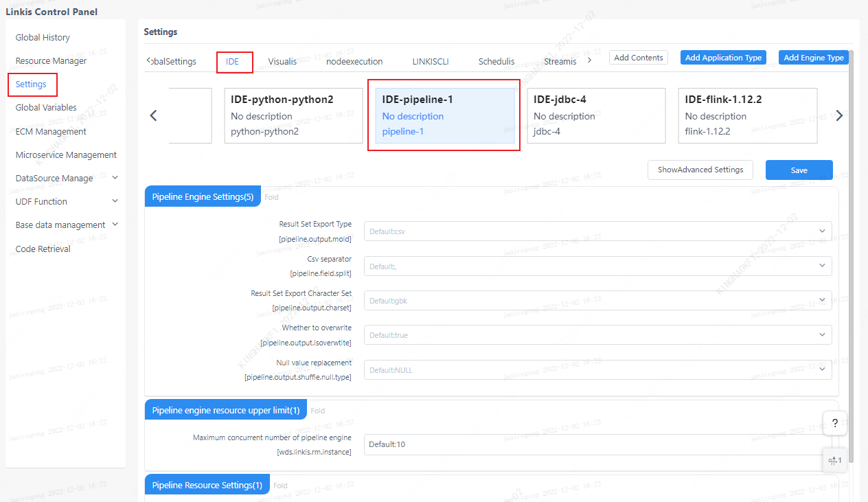Open Result Set Export Type dropdown
Screen dimensions: 868x502
pos(597,231)
